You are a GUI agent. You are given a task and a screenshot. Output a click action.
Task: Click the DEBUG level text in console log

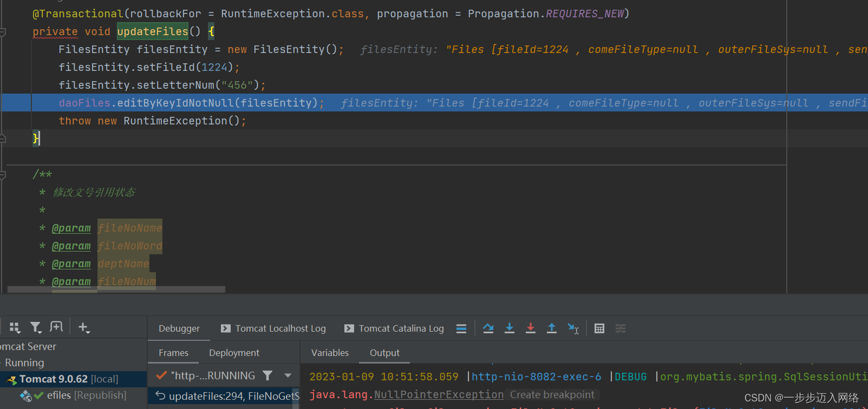pos(630,377)
